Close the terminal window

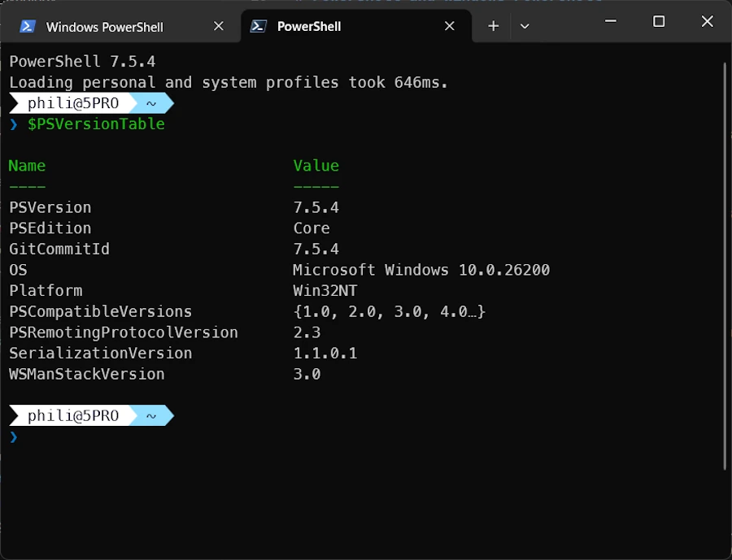point(706,22)
